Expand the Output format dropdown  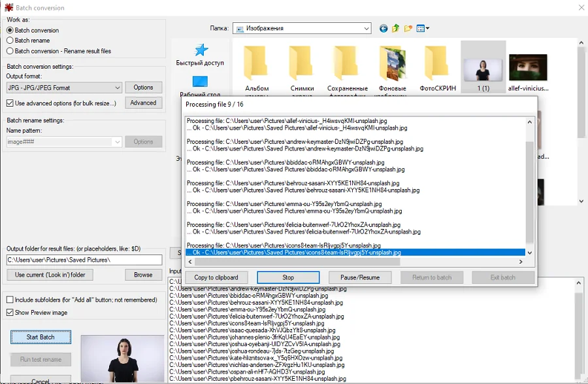pyautogui.click(x=117, y=88)
